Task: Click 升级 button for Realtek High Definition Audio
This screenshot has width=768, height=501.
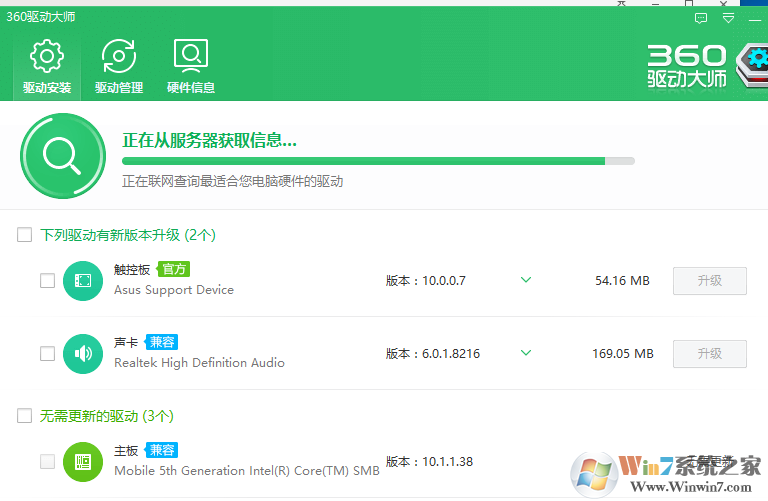Action: coord(709,353)
